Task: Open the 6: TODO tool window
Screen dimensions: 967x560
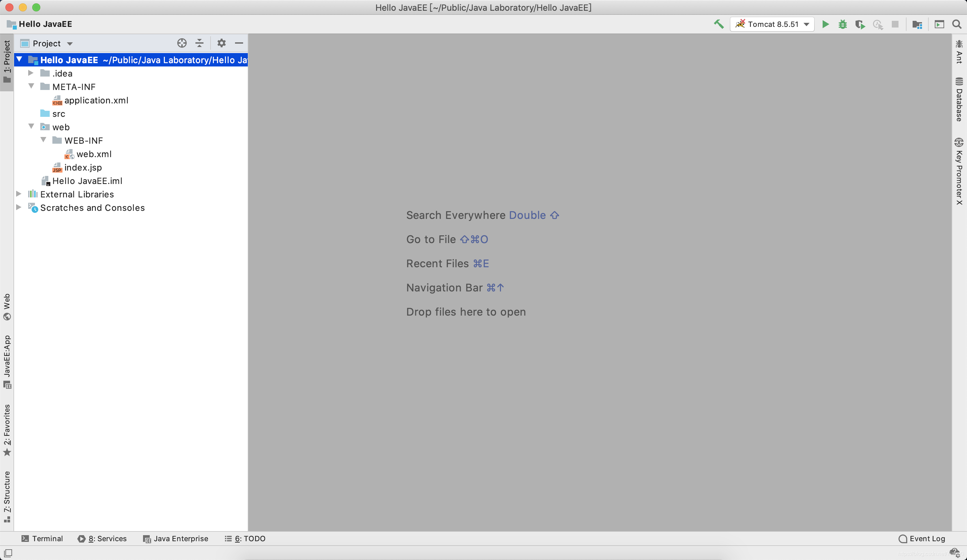Action: click(x=245, y=538)
